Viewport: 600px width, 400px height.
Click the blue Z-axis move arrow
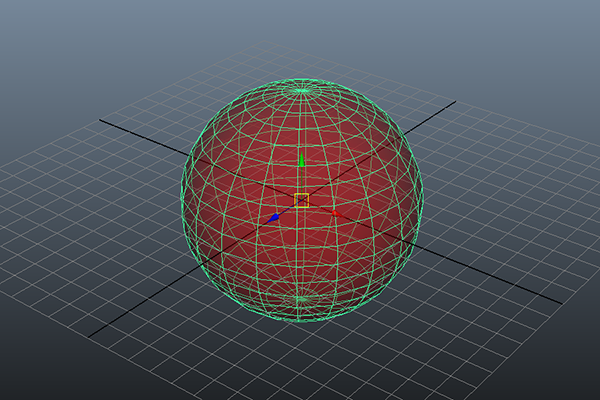(274, 218)
